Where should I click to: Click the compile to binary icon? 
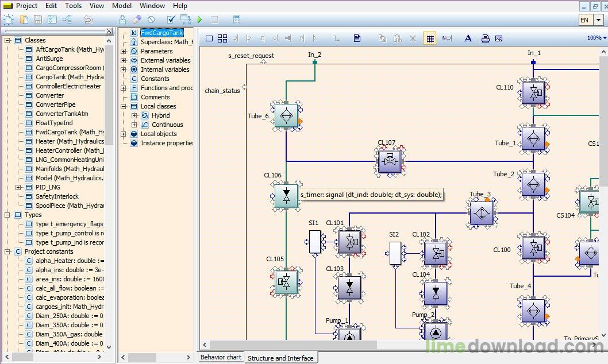pos(186,20)
